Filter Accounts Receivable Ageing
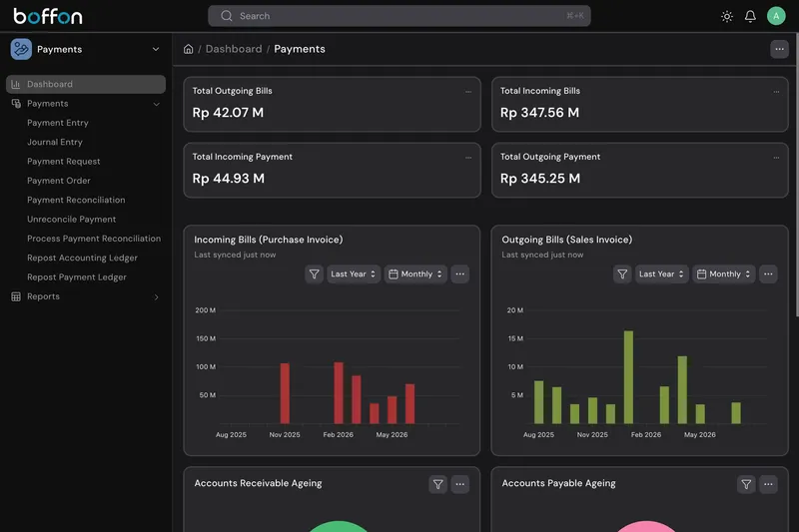Screen dimensions: 799x532 [x=437, y=484]
